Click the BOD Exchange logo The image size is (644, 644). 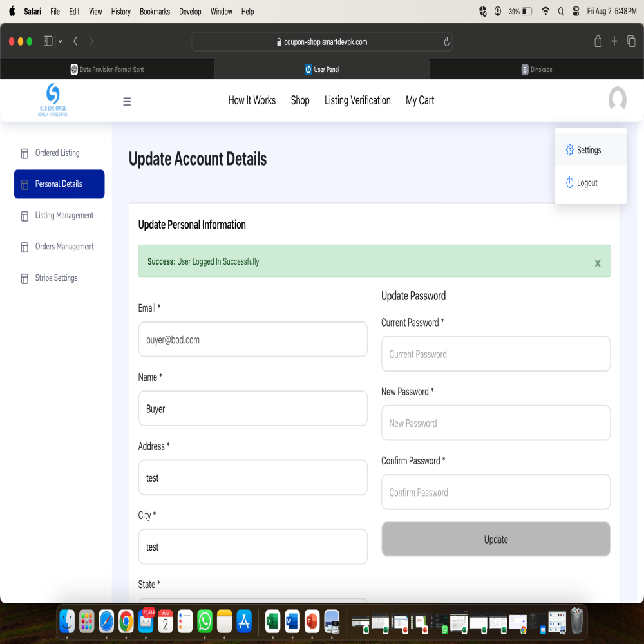tap(53, 100)
